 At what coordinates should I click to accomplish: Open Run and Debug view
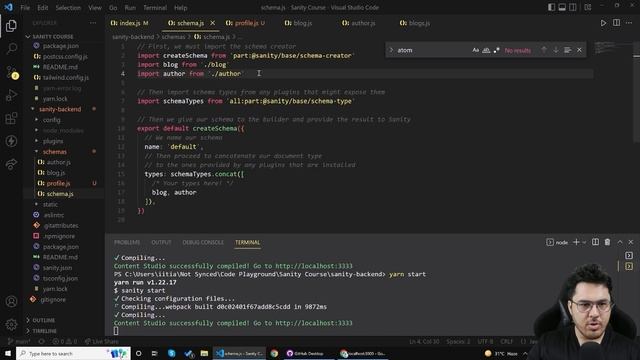pyautogui.click(x=11, y=95)
